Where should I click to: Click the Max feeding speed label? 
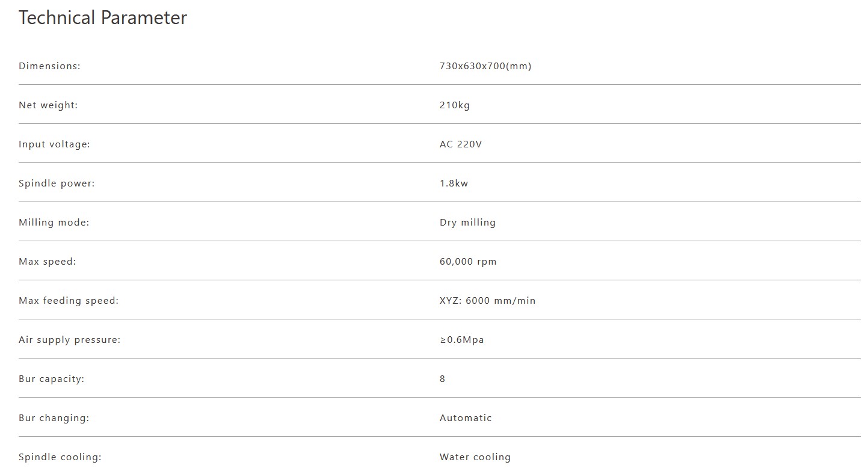(69, 301)
